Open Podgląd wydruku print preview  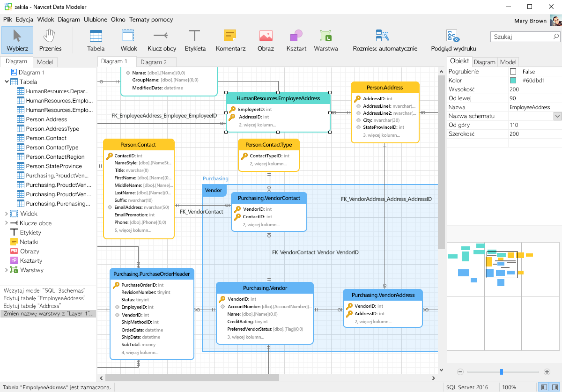[x=453, y=40]
